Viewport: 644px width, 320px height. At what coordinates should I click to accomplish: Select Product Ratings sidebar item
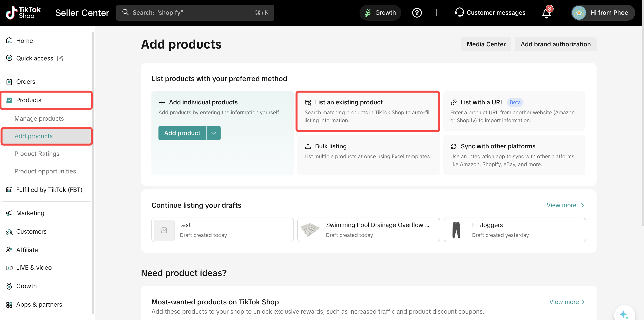[x=37, y=154]
